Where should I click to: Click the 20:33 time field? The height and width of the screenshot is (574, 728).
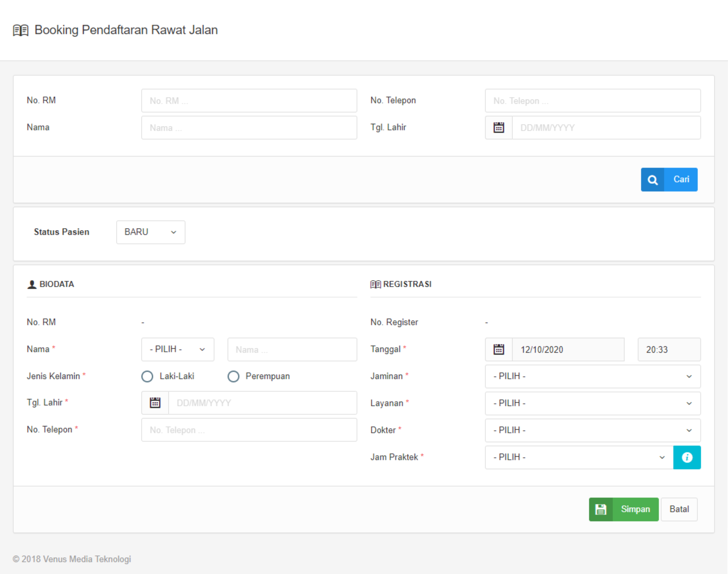coord(669,349)
